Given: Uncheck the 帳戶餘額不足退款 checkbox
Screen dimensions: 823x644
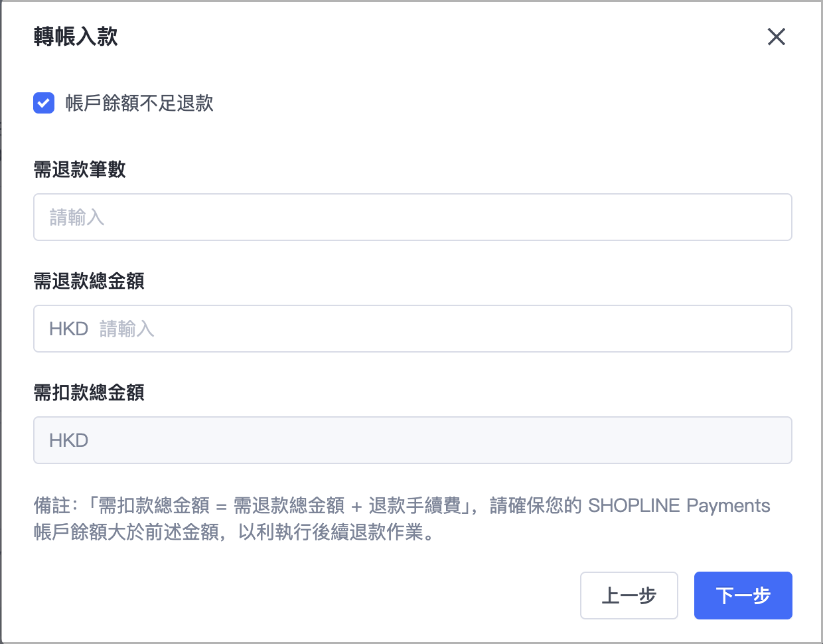Looking at the screenshot, I should tap(44, 103).
